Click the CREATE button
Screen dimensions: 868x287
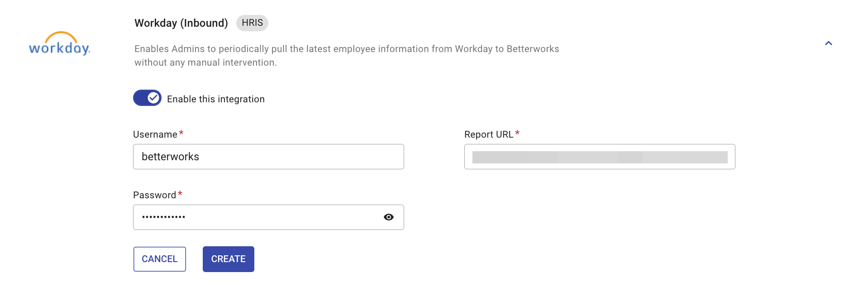pos(229,259)
